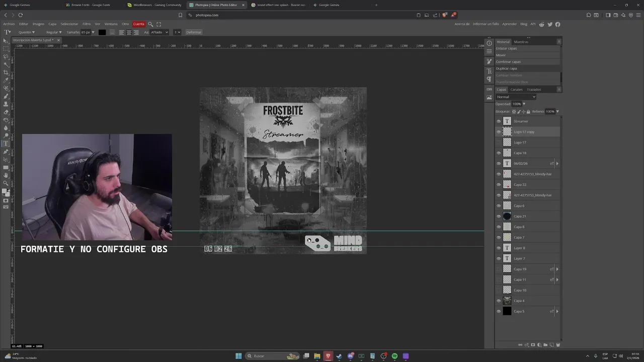This screenshot has width=644, height=362.
Task: Click the search magnifier icon in menu bar
Action: [x=150, y=24]
